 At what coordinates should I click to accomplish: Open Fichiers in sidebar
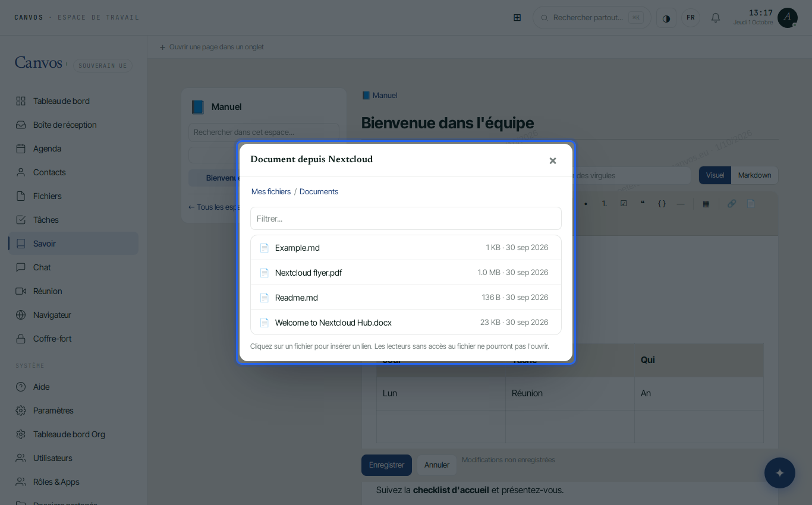(73, 196)
